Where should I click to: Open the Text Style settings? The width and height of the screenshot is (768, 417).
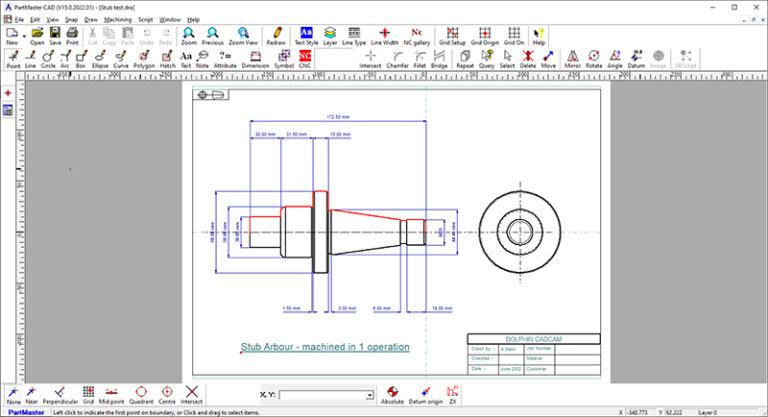[x=306, y=36]
